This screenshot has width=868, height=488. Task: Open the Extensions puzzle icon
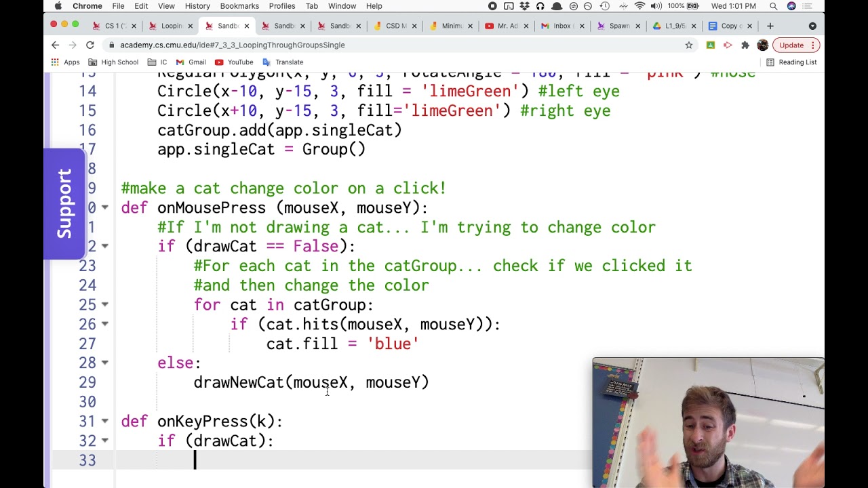(745, 45)
